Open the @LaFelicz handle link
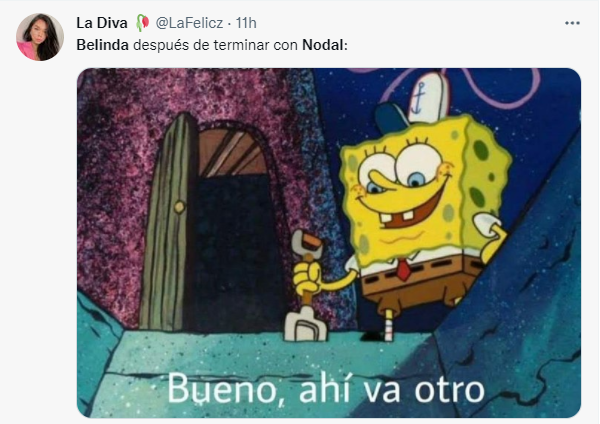 pyautogui.click(x=189, y=23)
